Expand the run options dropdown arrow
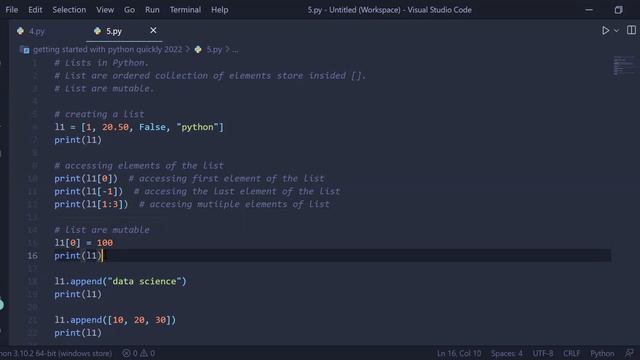 pyautogui.click(x=616, y=31)
